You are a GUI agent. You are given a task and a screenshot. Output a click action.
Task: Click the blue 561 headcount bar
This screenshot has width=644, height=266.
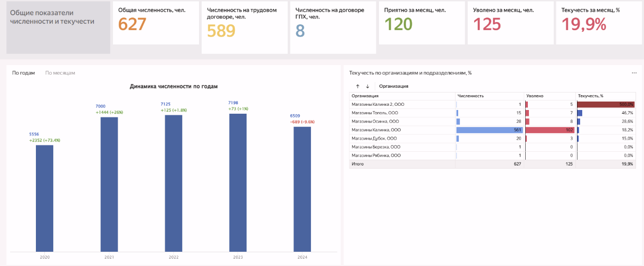[x=489, y=130]
